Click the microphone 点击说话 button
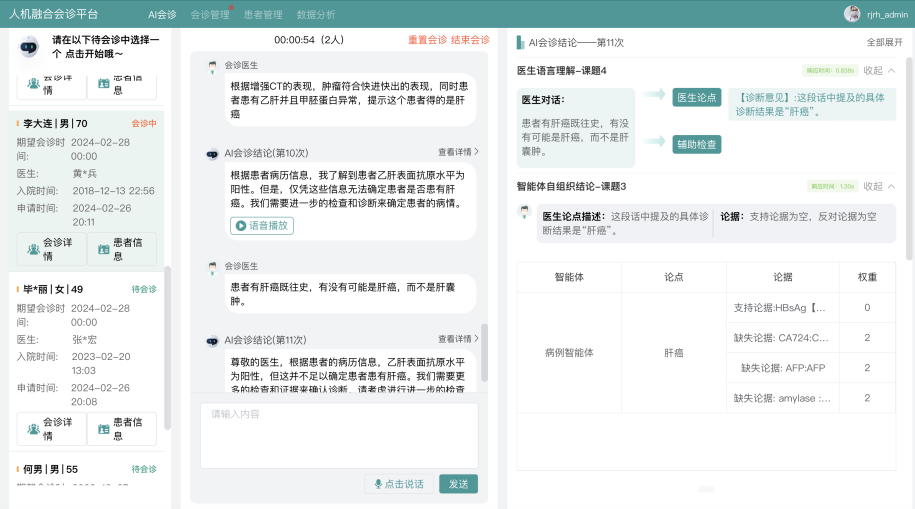Image resolution: width=915 pixels, height=509 pixels. [399, 484]
